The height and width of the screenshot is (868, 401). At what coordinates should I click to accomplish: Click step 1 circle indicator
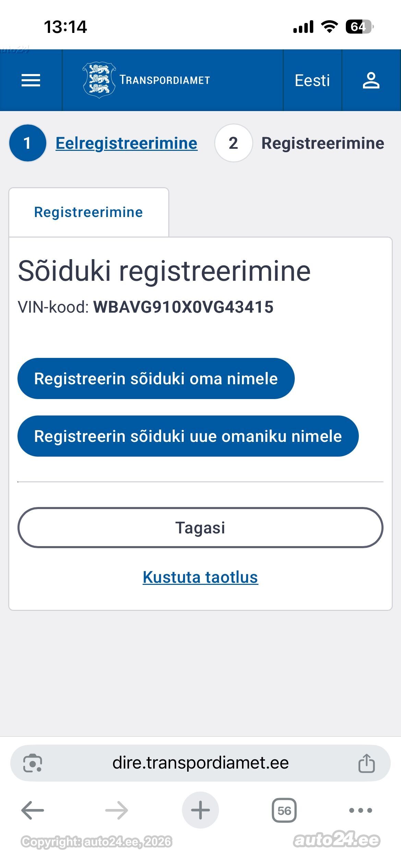28,143
